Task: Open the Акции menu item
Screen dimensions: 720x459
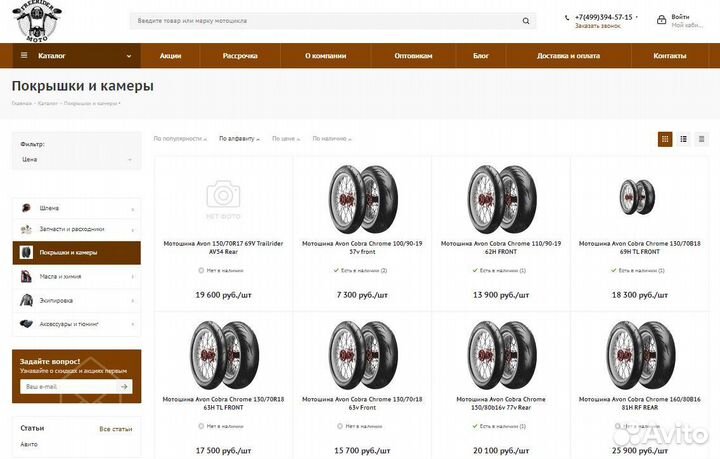Action: pyautogui.click(x=170, y=56)
